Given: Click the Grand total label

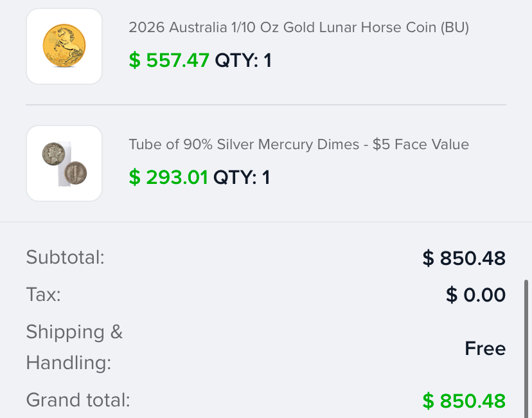Looking at the screenshot, I should (78, 401).
